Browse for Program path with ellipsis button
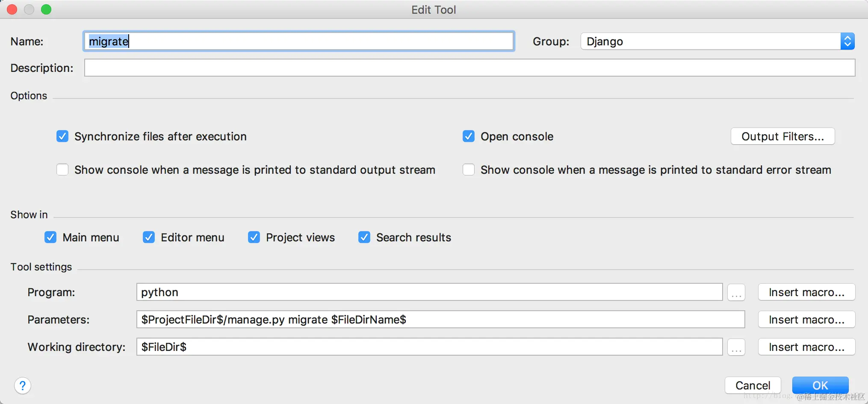The width and height of the screenshot is (868, 404). tap(736, 292)
